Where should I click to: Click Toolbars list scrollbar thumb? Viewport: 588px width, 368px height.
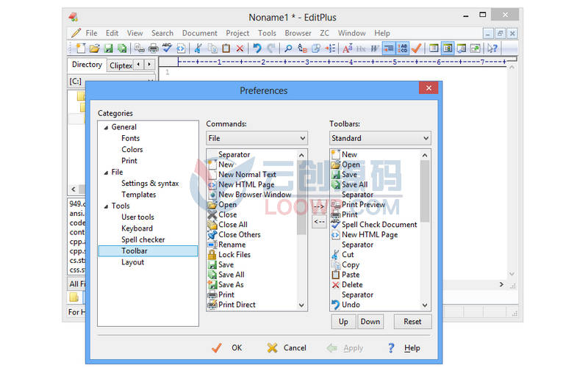click(425, 191)
